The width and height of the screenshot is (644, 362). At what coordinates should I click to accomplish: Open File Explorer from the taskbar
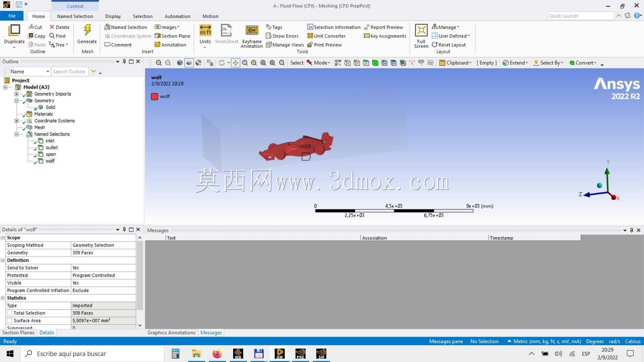[196, 354]
